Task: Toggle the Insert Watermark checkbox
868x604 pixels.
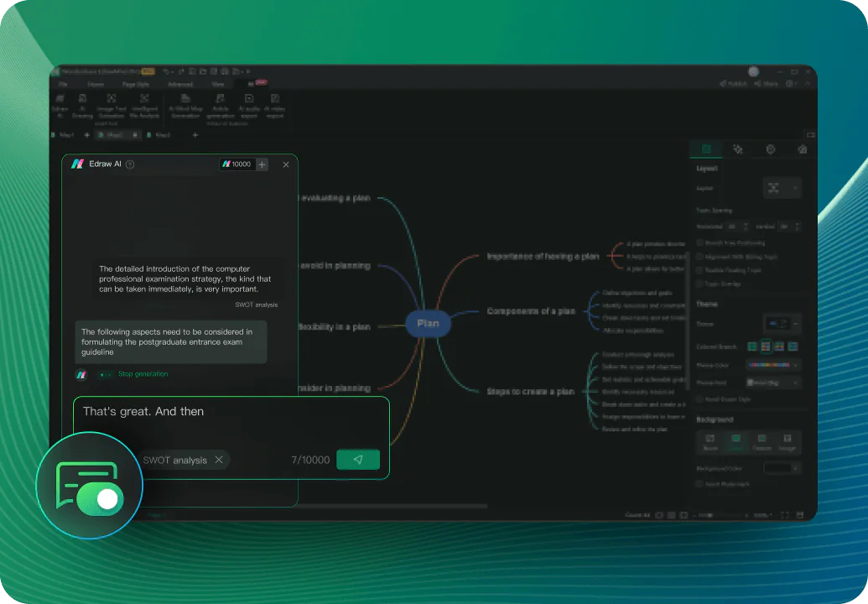Action: coord(699,484)
